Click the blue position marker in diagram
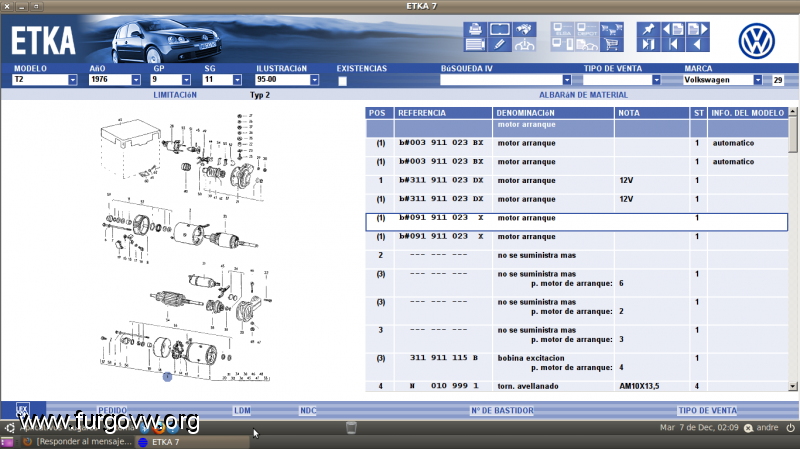 point(167,377)
